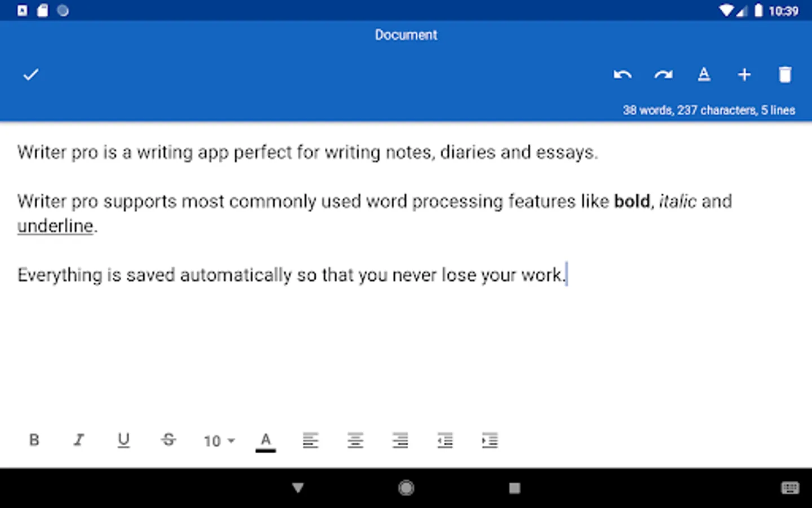Viewport: 812px width, 508px height.
Task: Align text to the right
Action: click(400, 440)
